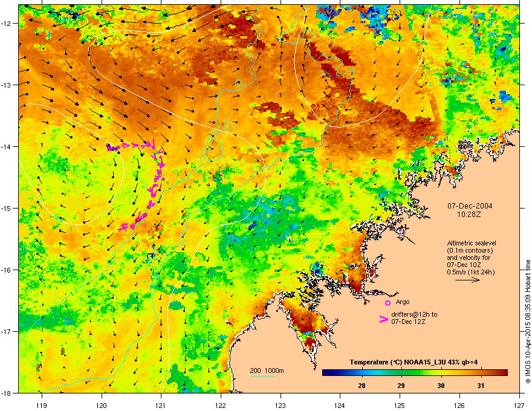Click the 0.5m/s velocity scale arrow

click(x=467, y=280)
